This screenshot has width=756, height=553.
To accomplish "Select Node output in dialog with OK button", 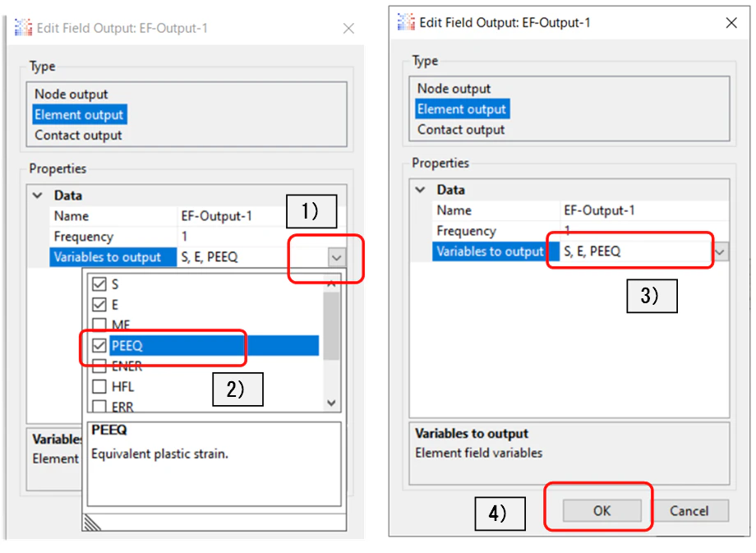I will click(x=454, y=89).
